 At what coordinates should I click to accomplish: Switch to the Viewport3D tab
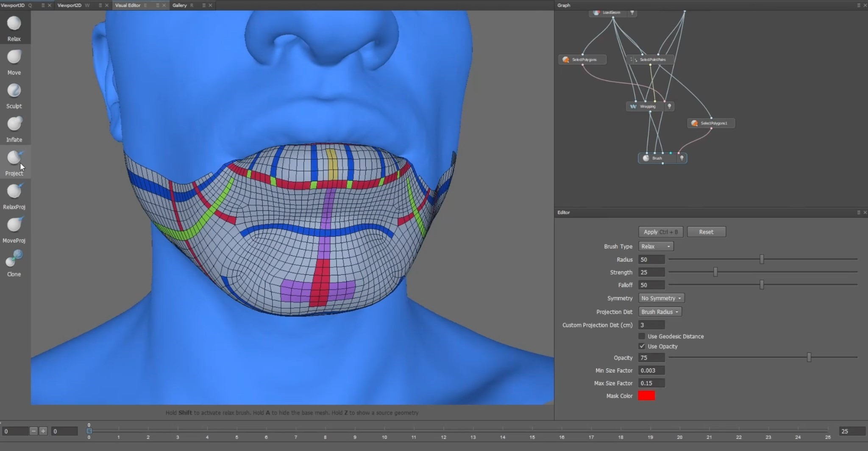(13, 6)
